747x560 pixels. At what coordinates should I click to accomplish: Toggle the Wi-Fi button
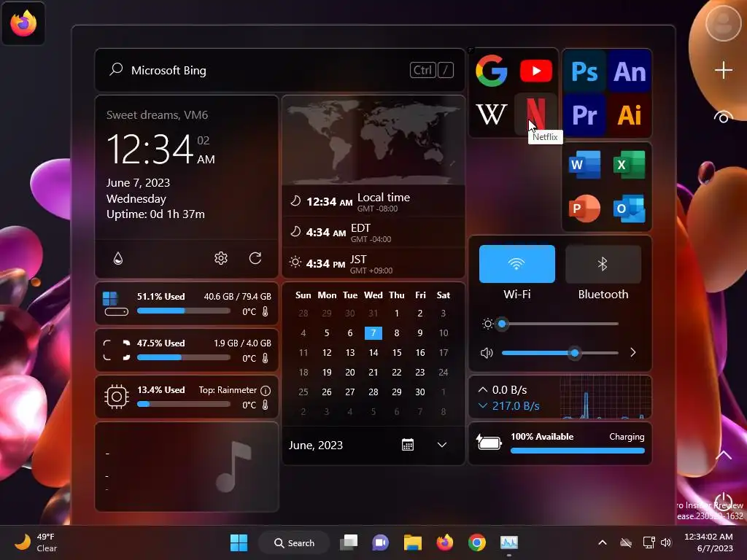(517, 264)
